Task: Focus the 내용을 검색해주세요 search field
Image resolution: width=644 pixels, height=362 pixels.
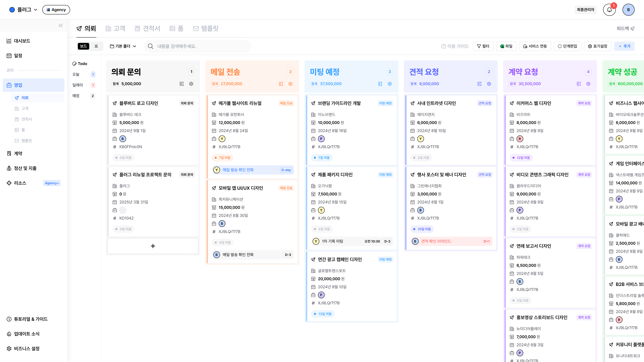Action: pyautogui.click(x=198, y=46)
